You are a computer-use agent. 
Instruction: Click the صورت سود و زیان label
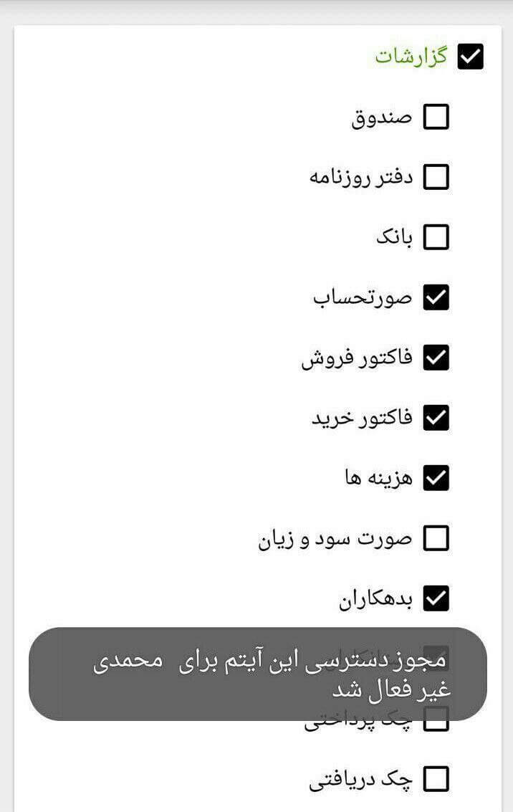click(335, 539)
